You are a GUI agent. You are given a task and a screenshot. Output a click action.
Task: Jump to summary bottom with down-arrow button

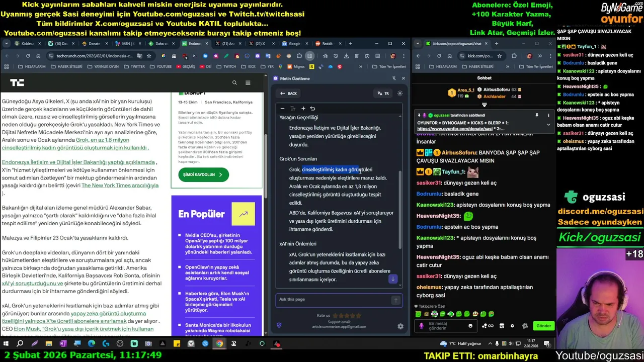393,279
